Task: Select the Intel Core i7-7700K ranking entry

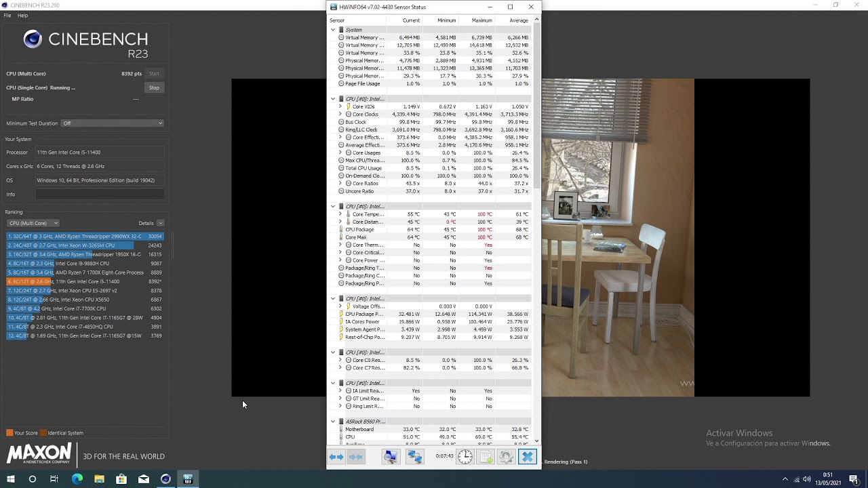Action: 85,308
